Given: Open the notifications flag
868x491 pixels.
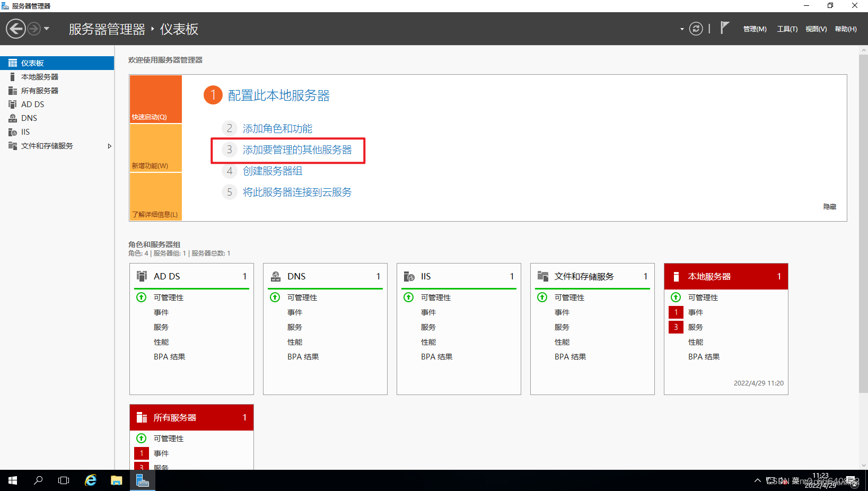Looking at the screenshot, I should coord(725,28).
